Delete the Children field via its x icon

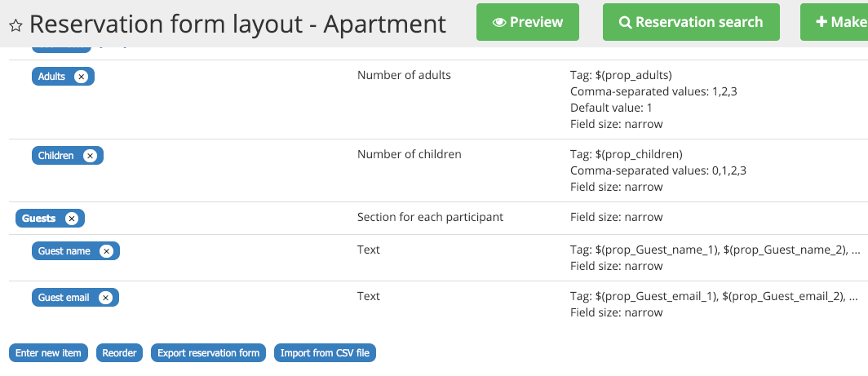click(x=90, y=156)
